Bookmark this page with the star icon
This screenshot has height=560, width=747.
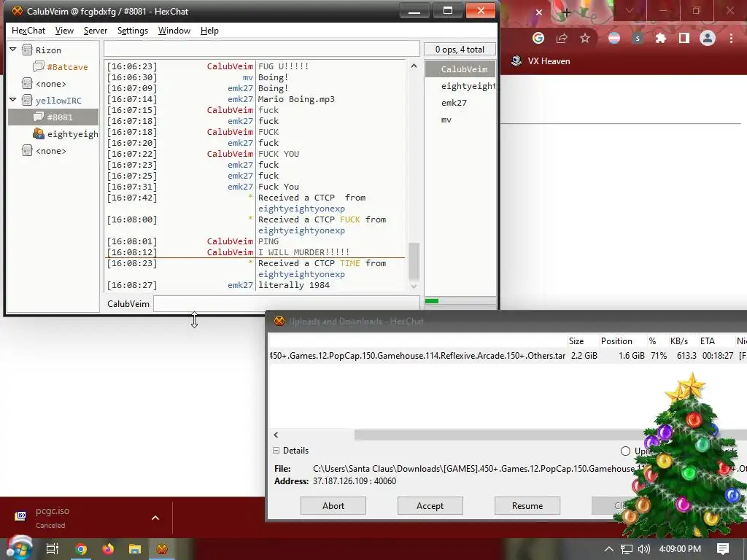coord(586,38)
